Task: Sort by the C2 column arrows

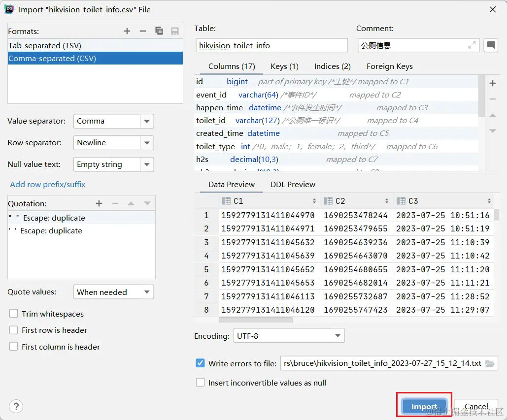Action: 386,201
